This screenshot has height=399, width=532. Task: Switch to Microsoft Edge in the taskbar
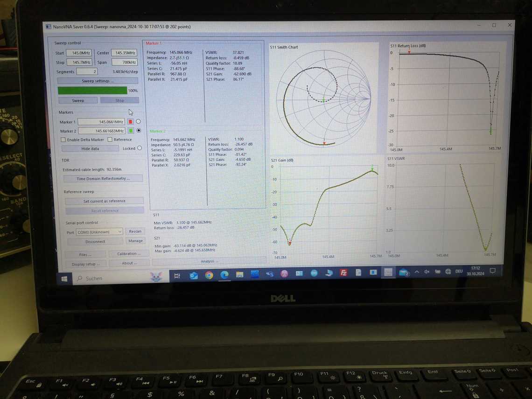click(224, 275)
